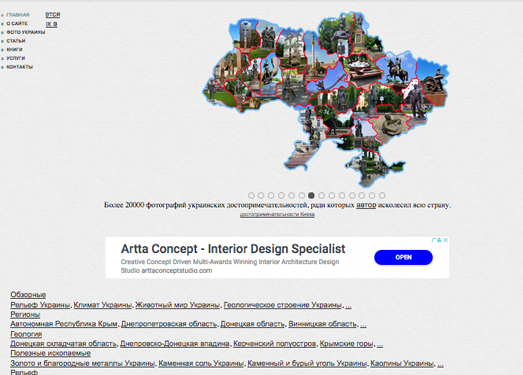Select the last slideshow dot indicator

point(382,196)
